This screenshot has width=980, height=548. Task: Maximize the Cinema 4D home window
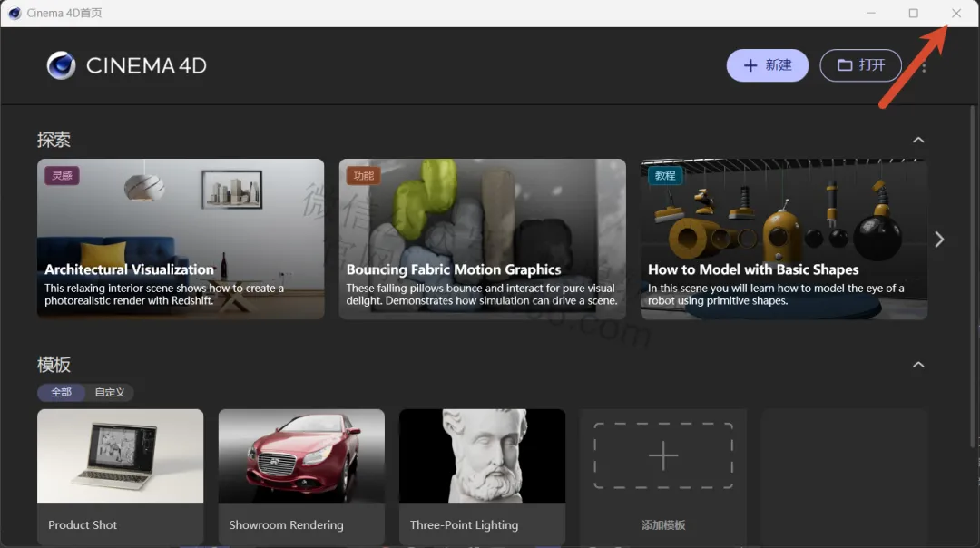(913, 13)
